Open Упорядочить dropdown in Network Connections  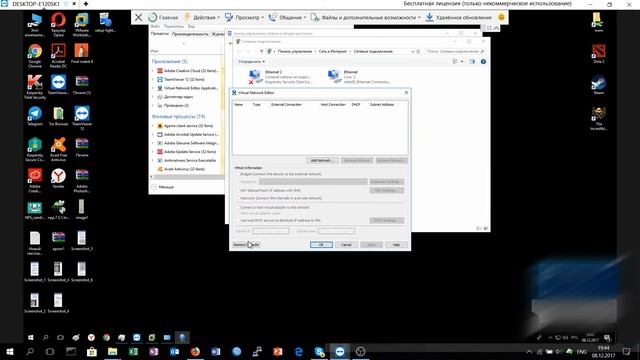(x=251, y=62)
